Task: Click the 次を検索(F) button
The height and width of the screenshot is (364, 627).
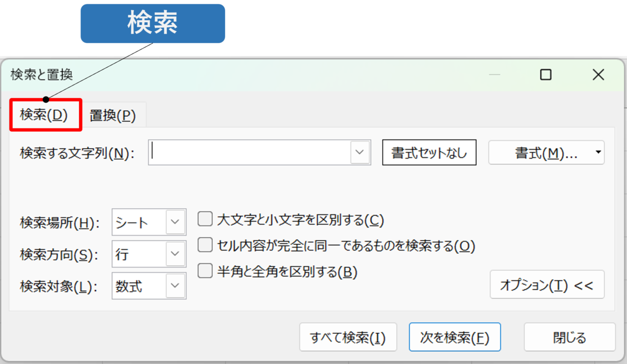Action: tap(455, 337)
